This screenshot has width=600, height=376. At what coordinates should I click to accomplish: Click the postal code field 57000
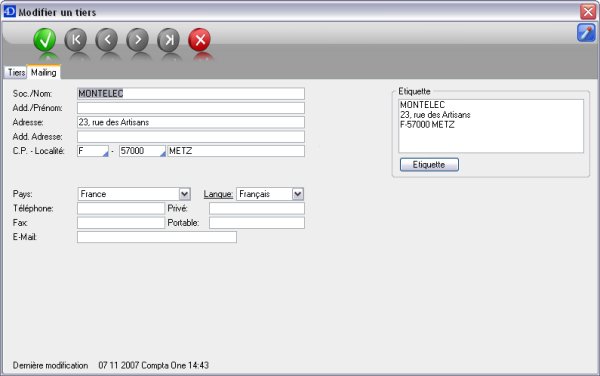pyautogui.click(x=142, y=151)
